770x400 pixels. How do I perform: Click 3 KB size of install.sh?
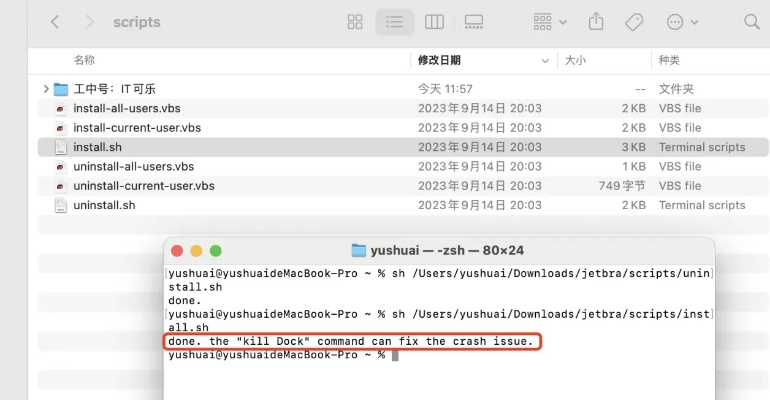pyautogui.click(x=633, y=147)
